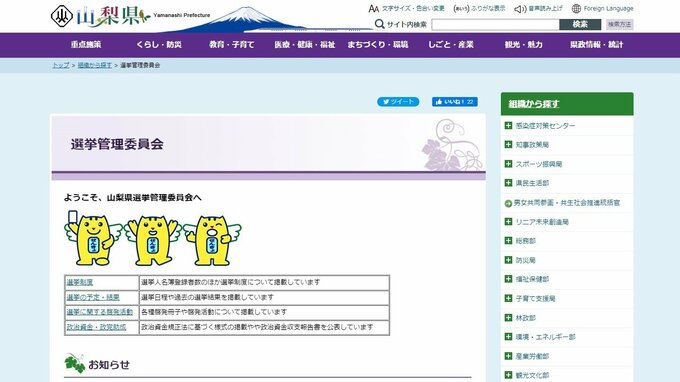Image resolution: width=680 pixels, height=382 pixels.
Task: Click the audio read-aloud speaker icon
Action: pyautogui.click(x=520, y=9)
